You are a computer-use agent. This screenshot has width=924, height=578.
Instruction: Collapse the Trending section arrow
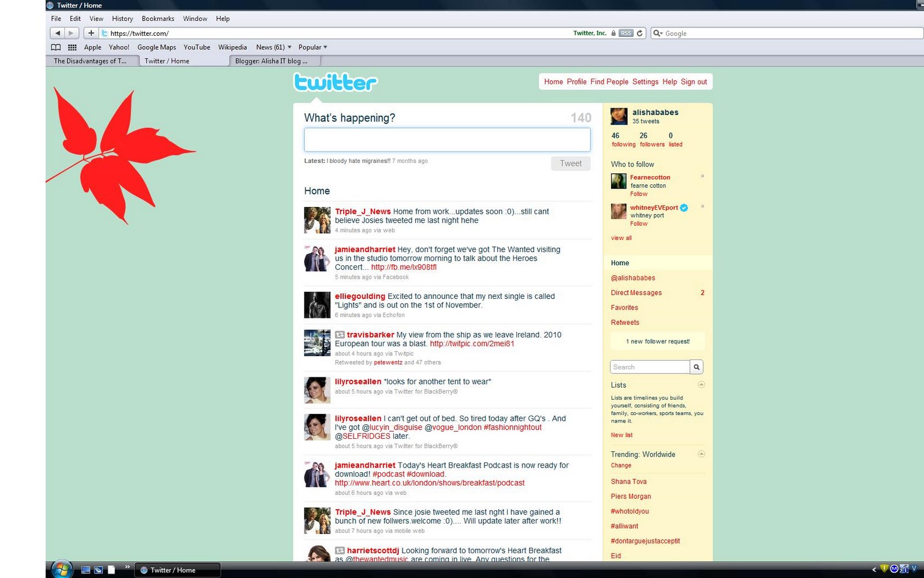[701, 454]
